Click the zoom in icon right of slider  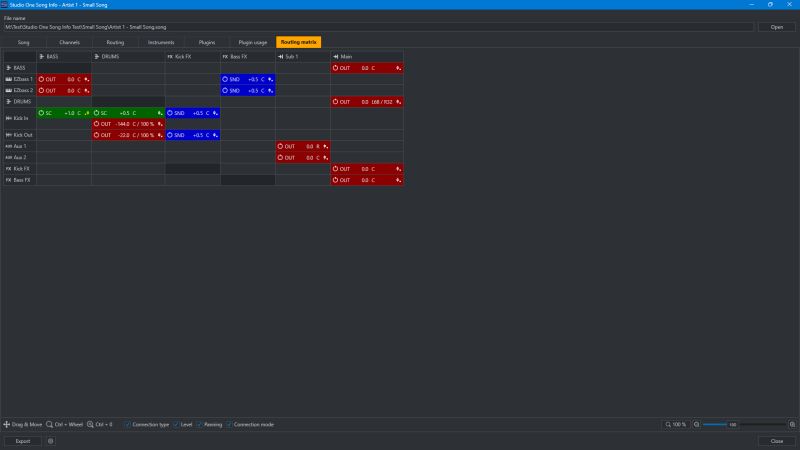click(792, 424)
